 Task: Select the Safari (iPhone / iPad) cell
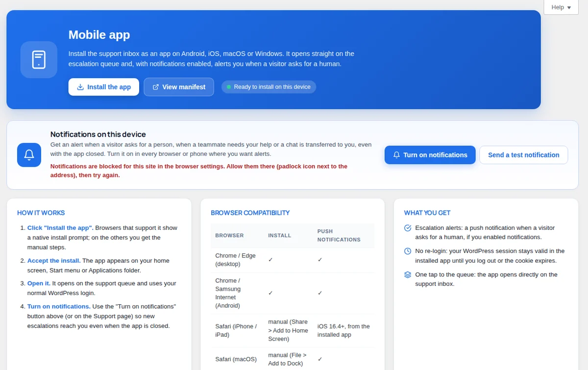click(236, 330)
